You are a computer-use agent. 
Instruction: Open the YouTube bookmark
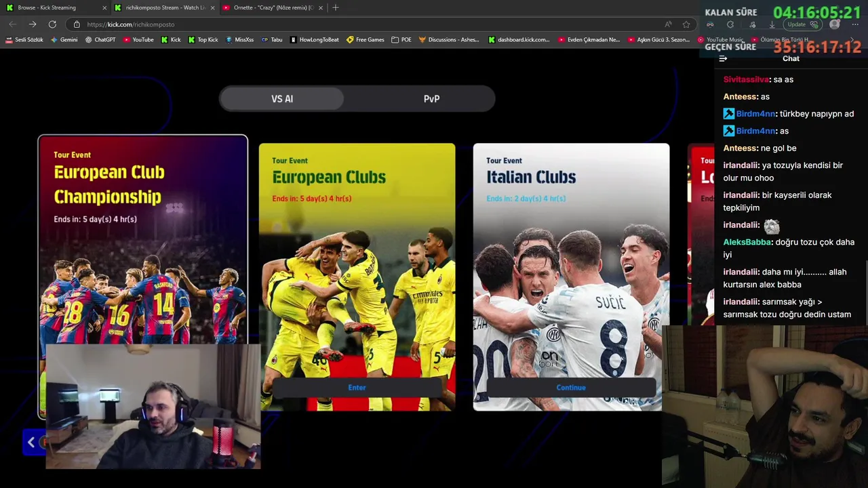coord(138,40)
